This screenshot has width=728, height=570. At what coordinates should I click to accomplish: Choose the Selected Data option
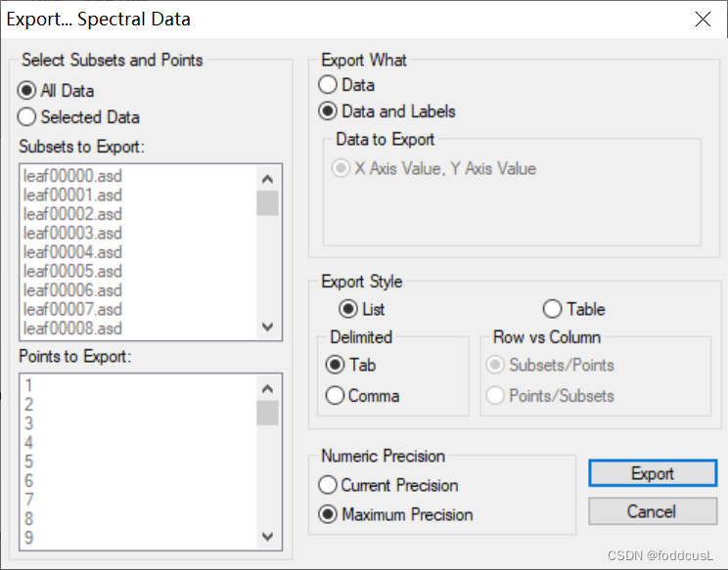tap(27, 117)
